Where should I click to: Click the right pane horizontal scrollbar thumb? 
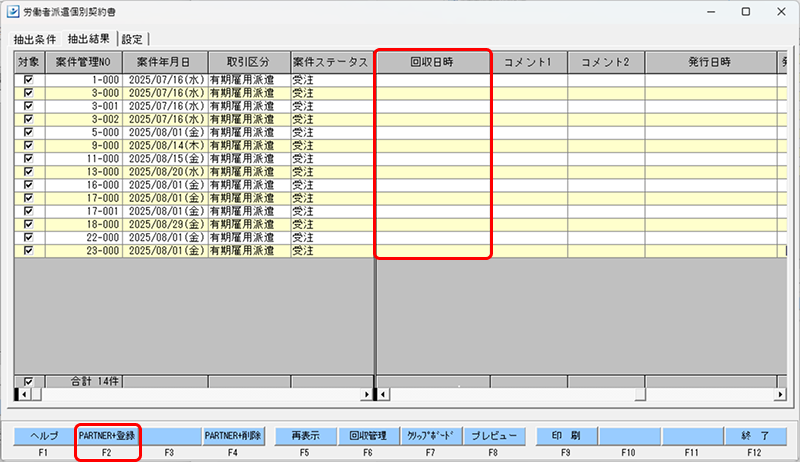(x=640, y=394)
